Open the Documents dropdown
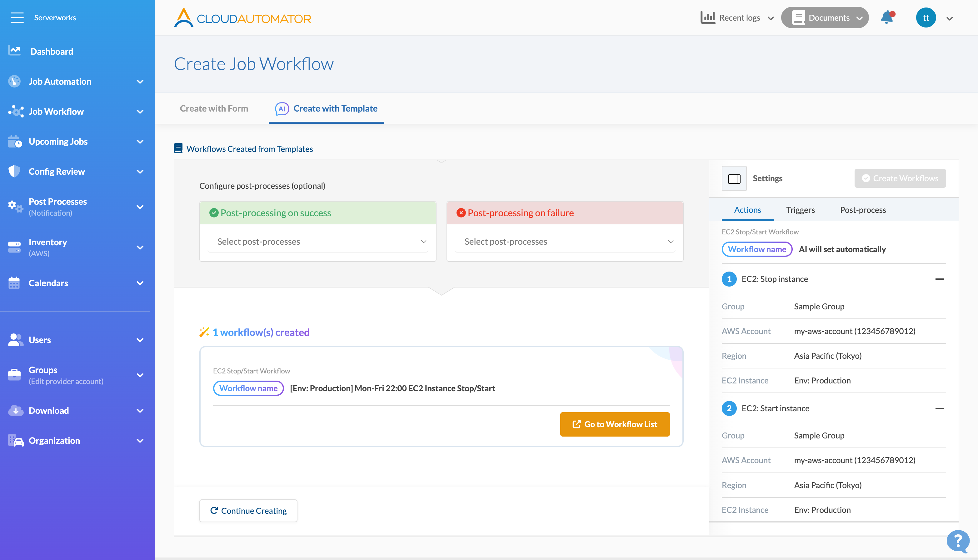This screenshot has width=978, height=560. [825, 18]
